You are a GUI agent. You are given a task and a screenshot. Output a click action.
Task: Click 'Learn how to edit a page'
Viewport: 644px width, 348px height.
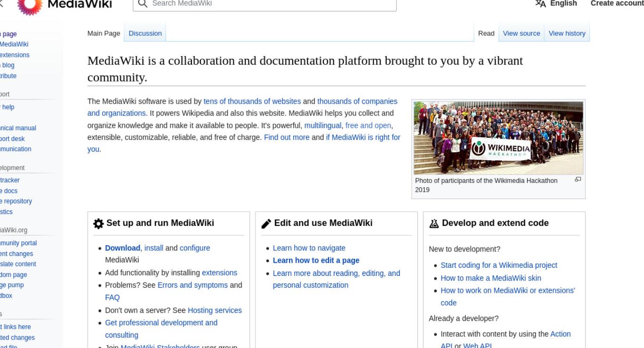(x=316, y=260)
